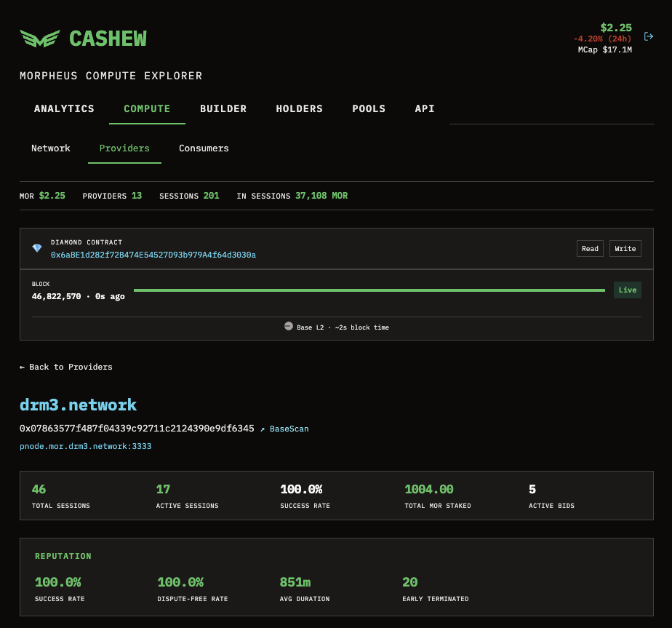Switch to the Builder tab

(x=223, y=108)
